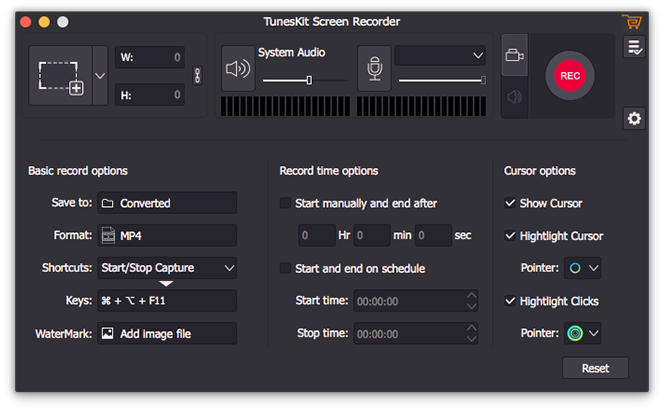This screenshot has height=411, width=664.
Task: Click the Hr duration input field
Action: [x=317, y=235]
